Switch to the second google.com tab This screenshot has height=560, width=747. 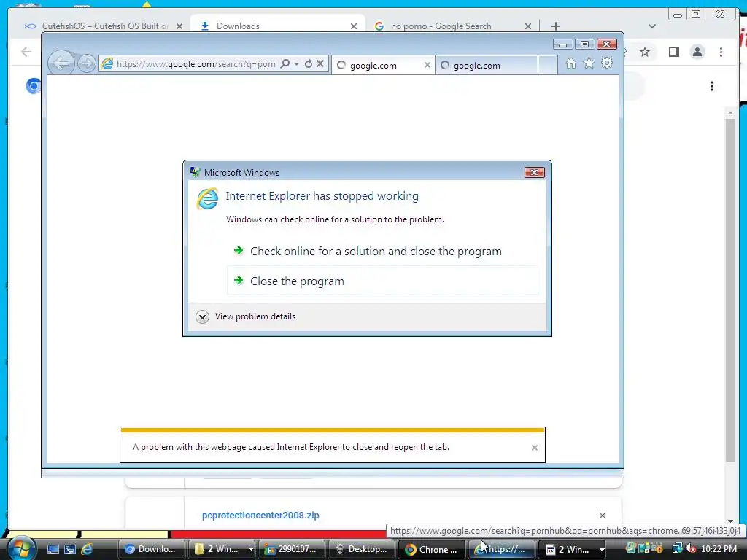tap(487, 65)
